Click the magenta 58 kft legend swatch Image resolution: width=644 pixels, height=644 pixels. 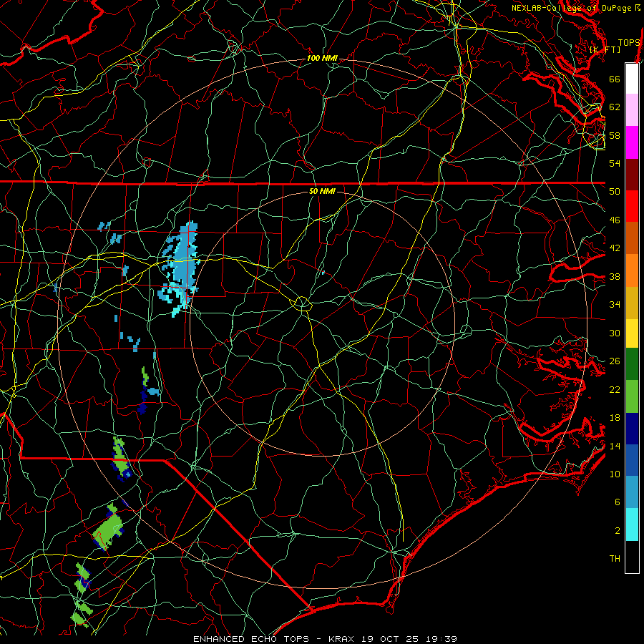coord(632,142)
